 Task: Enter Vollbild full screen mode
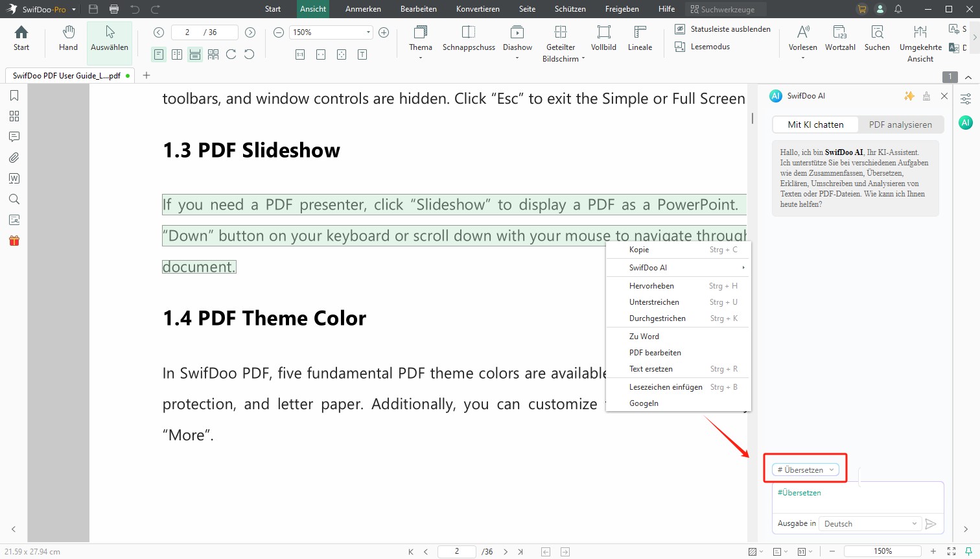tap(603, 39)
